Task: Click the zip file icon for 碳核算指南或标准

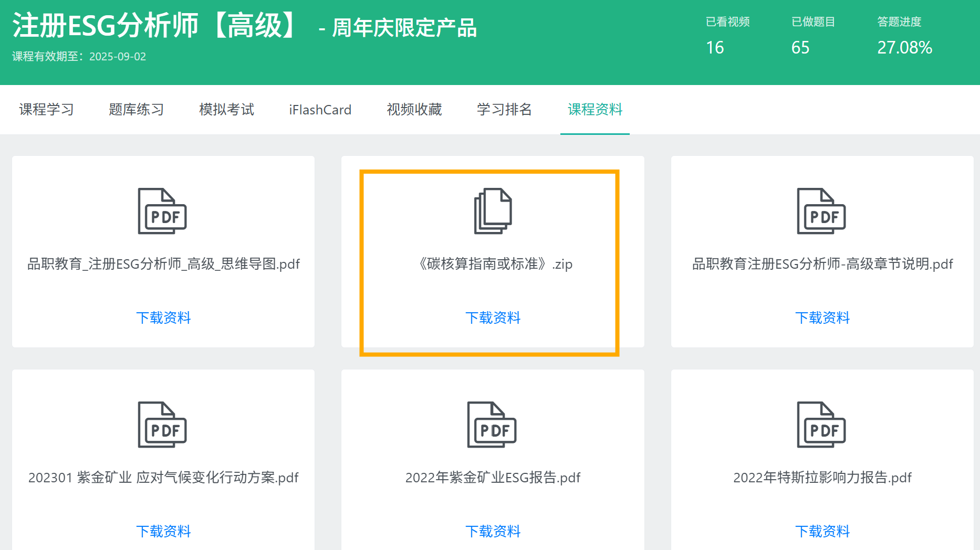Action: point(493,211)
